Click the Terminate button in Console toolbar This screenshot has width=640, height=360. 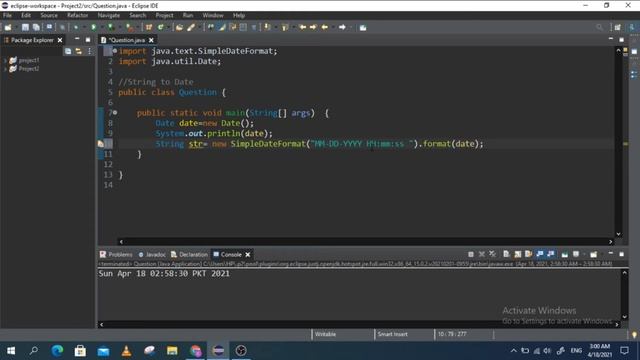coord(471,254)
